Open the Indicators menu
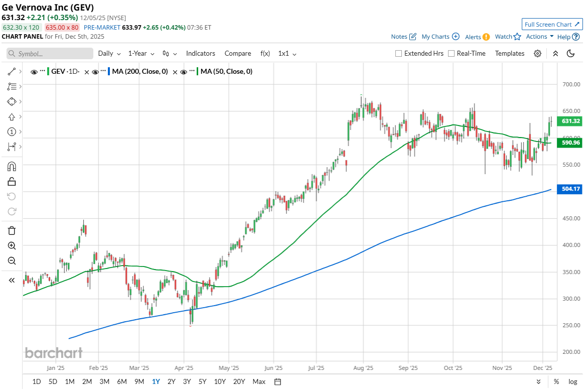Screen dimensions: 588x392 click(x=200, y=53)
